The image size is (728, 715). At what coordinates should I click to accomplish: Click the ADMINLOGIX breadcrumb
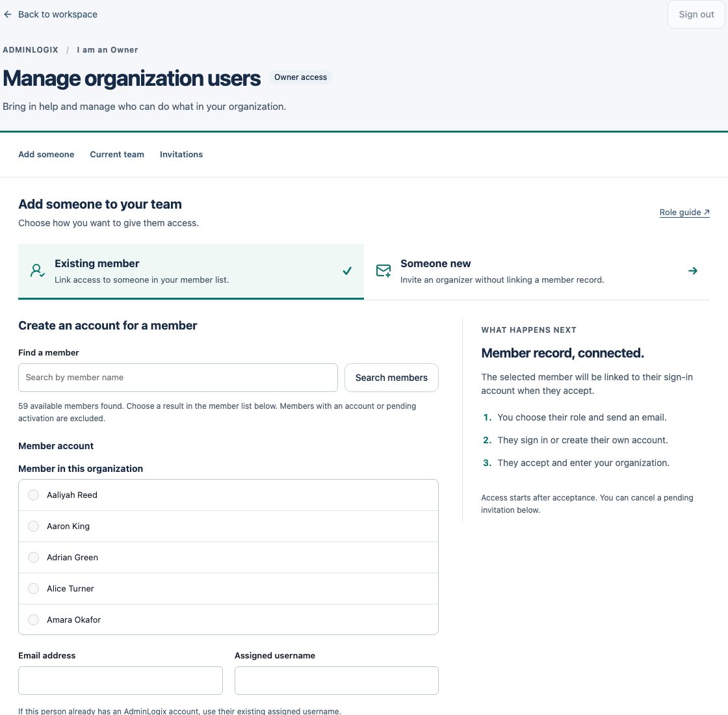coord(31,49)
